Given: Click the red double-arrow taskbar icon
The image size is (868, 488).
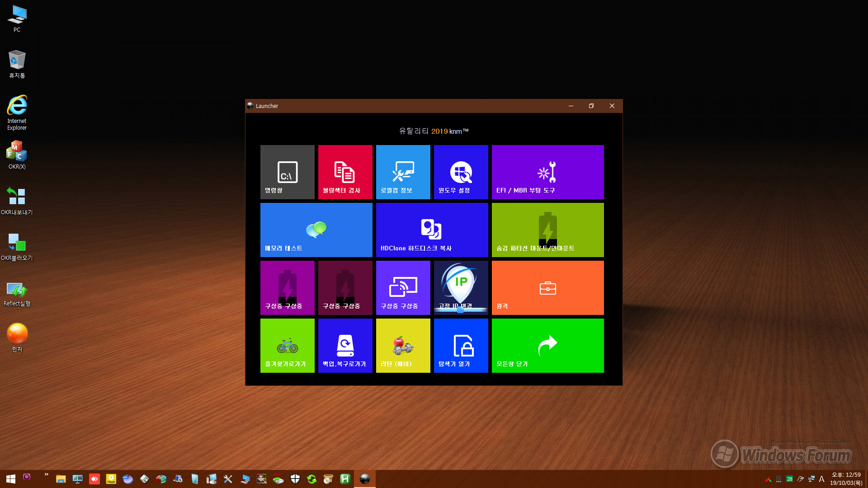Looking at the screenshot, I should [94, 479].
